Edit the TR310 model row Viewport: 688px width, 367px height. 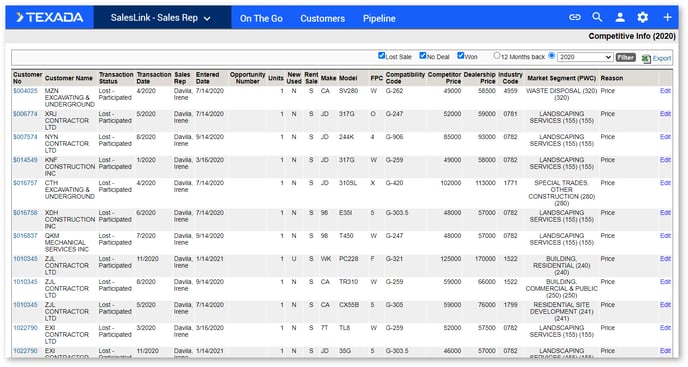[x=665, y=282]
